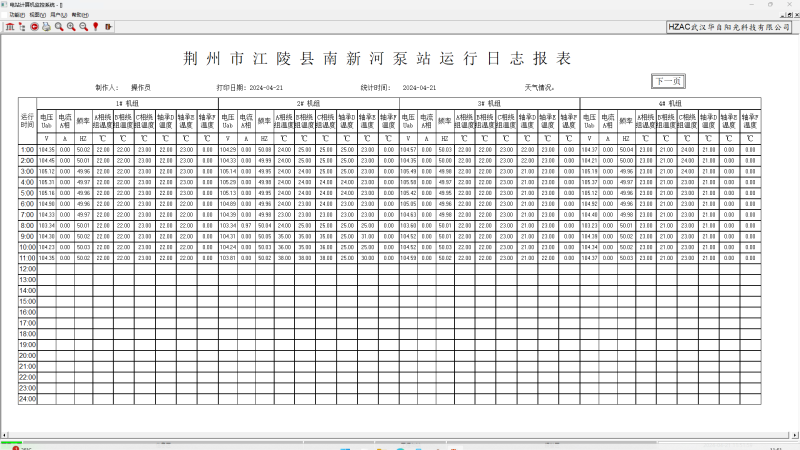This screenshot has height=450, width=800.
Task: Click 2# unit current 0.97 at 8:00
Action: point(246,226)
